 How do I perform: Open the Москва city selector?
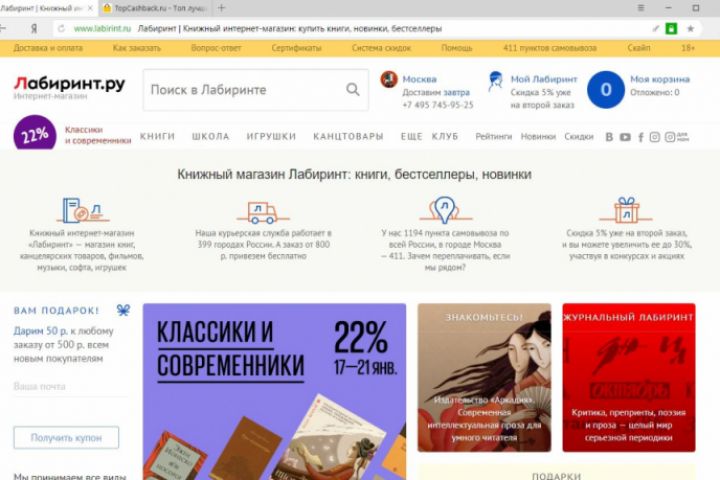tap(419, 79)
